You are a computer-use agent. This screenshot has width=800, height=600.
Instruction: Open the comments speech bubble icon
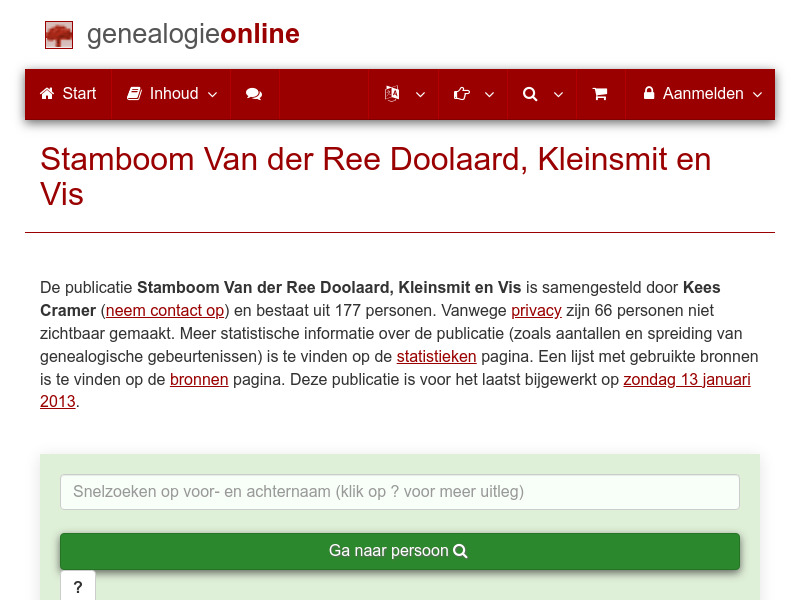tap(254, 93)
